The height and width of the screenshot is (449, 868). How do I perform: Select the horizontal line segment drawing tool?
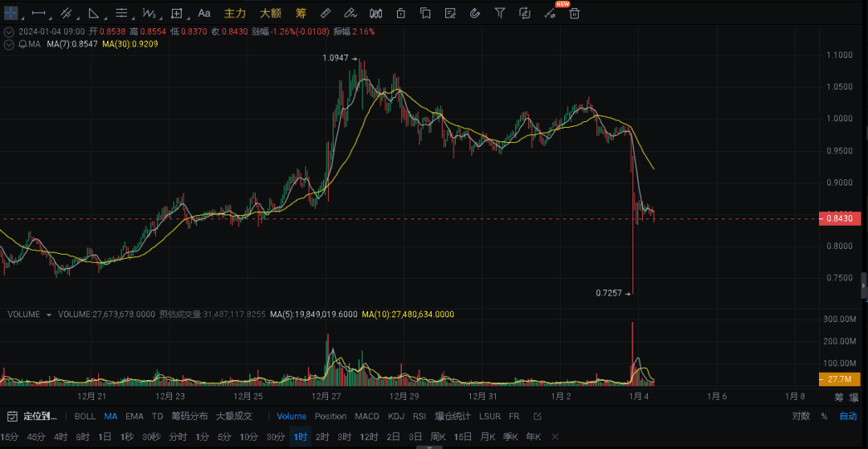point(39,12)
